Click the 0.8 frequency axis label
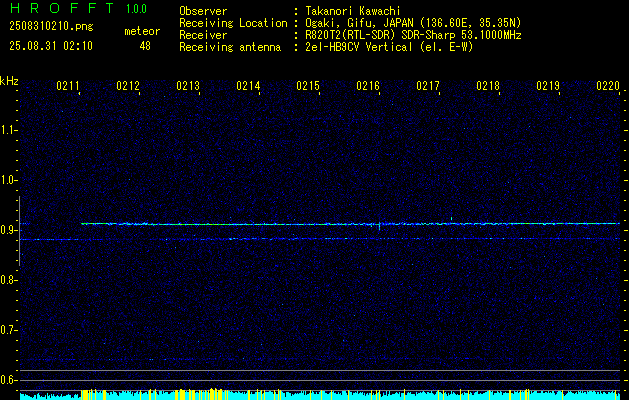Screen dimensions: 629x400 coord(8,280)
